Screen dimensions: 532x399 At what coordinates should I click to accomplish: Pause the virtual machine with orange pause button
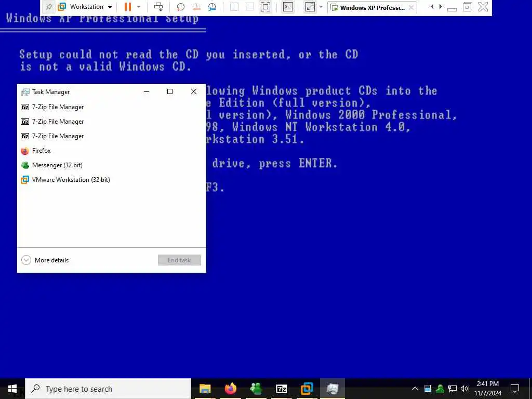click(128, 7)
